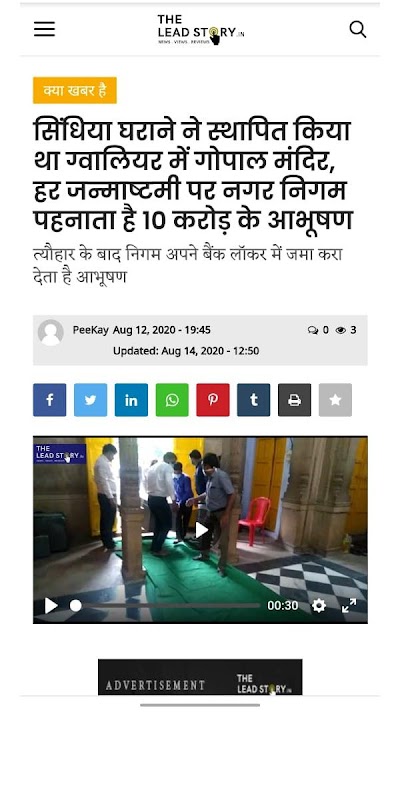Open the search magnifier icon
This screenshot has width=400, height=800.
tap(358, 30)
